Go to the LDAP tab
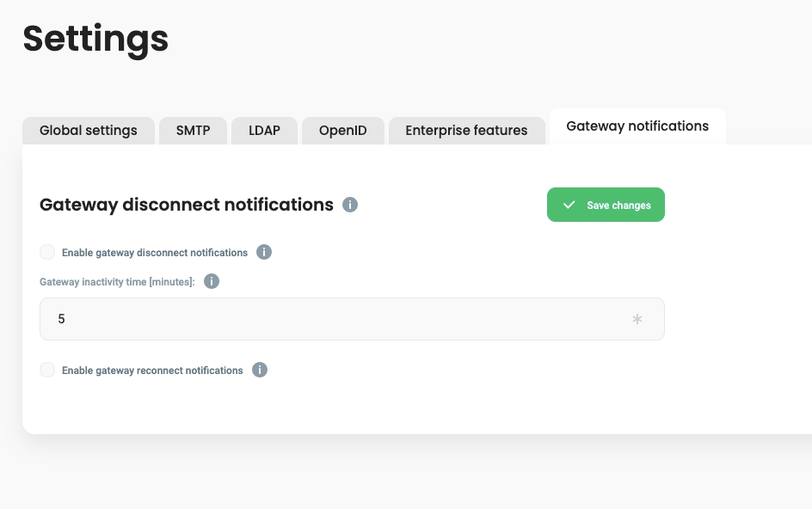The width and height of the screenshot is (812, 509). (x=265, y=131)
